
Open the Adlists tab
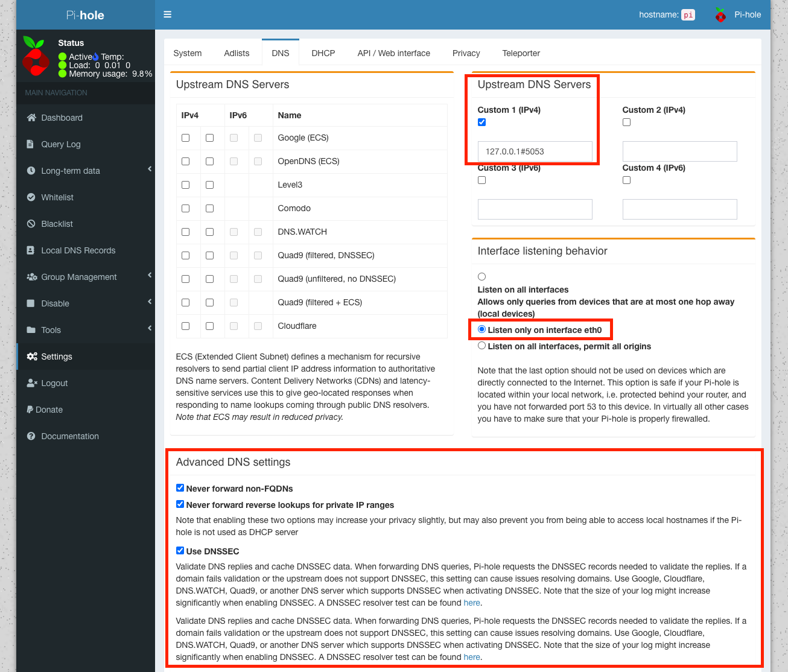tap(237, 53)
